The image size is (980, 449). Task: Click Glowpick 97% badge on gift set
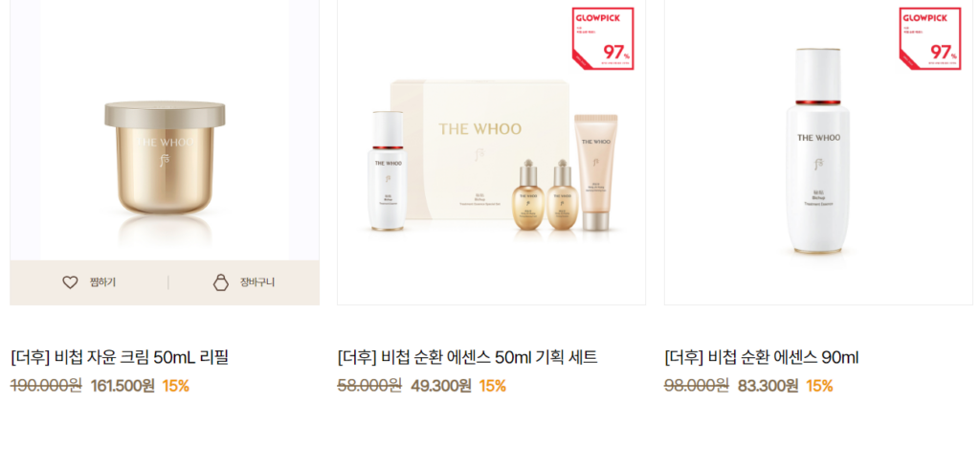click(603, 38)
